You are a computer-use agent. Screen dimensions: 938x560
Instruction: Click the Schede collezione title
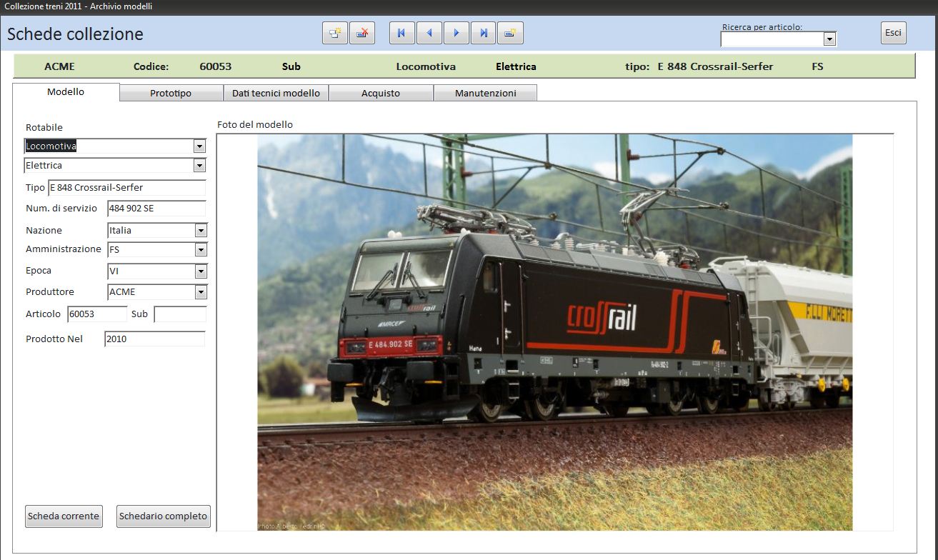tap(75, 34)
